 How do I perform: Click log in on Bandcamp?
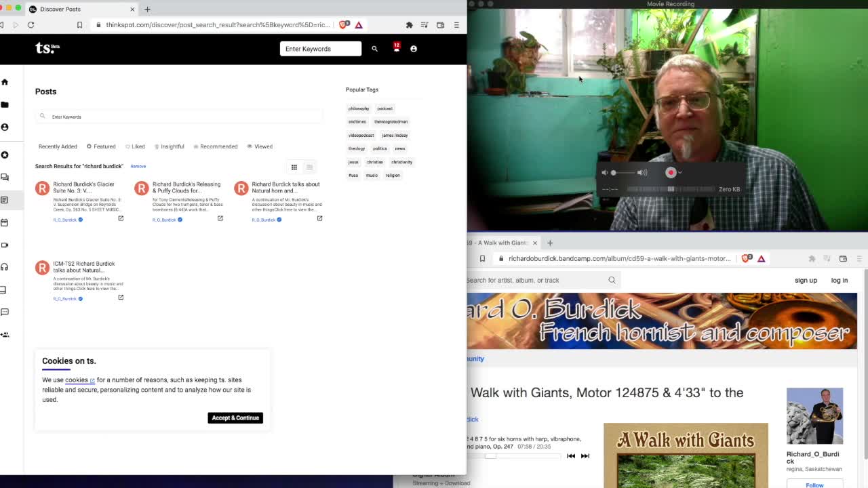[x=840, y=281]
